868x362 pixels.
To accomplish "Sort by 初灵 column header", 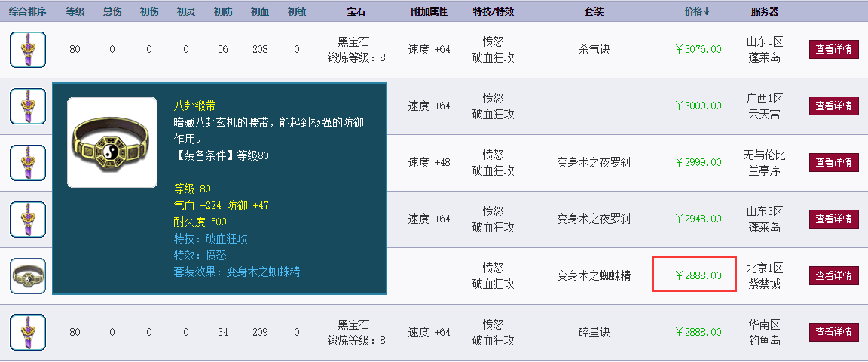I will pyautogui.click(x=185, y=11).
